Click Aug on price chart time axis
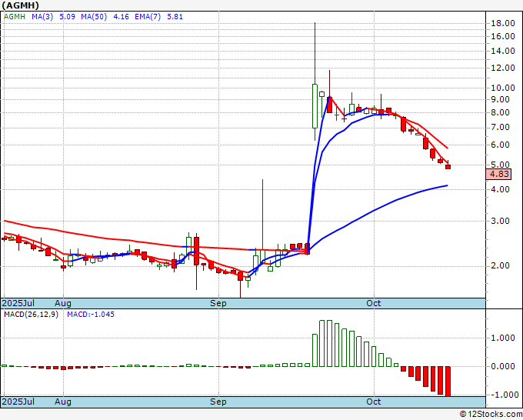523x420 pixels. pyautogui.click(x=63, y=304)
